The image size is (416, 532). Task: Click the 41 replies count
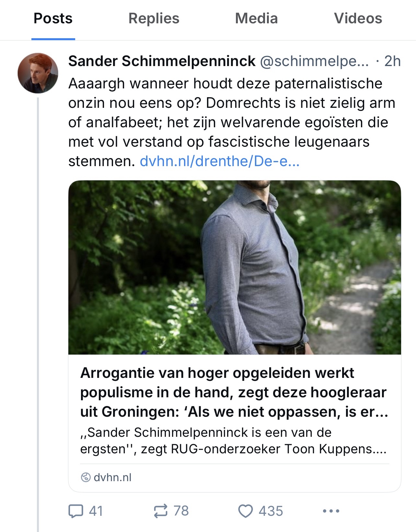96,511
